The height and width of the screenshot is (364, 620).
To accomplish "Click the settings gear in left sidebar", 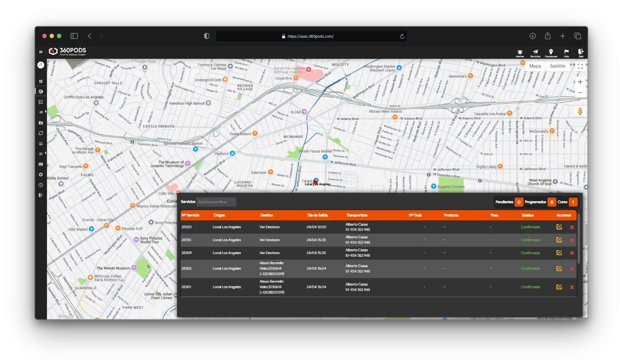I will pyautogui.click(x=41, y=175).
